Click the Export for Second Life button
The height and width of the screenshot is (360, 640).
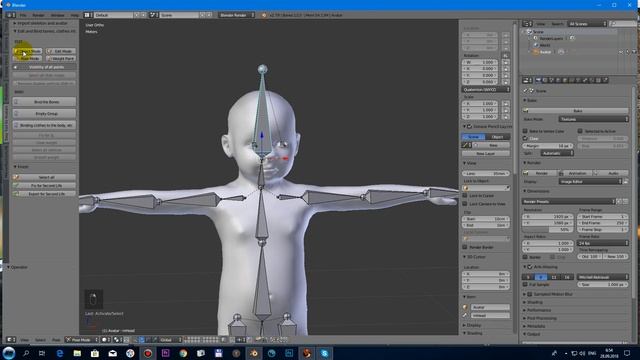44,193
